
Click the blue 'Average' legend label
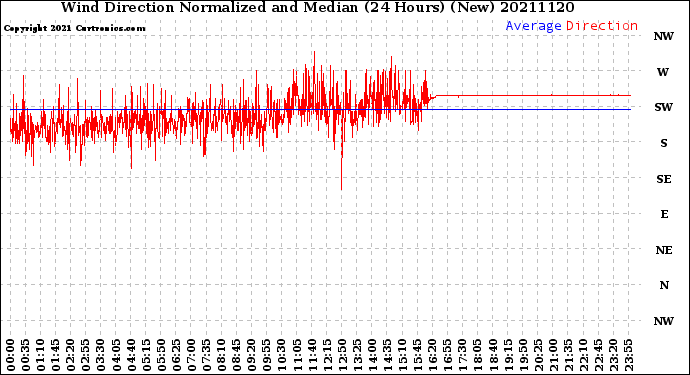click(x=533, y=26)
